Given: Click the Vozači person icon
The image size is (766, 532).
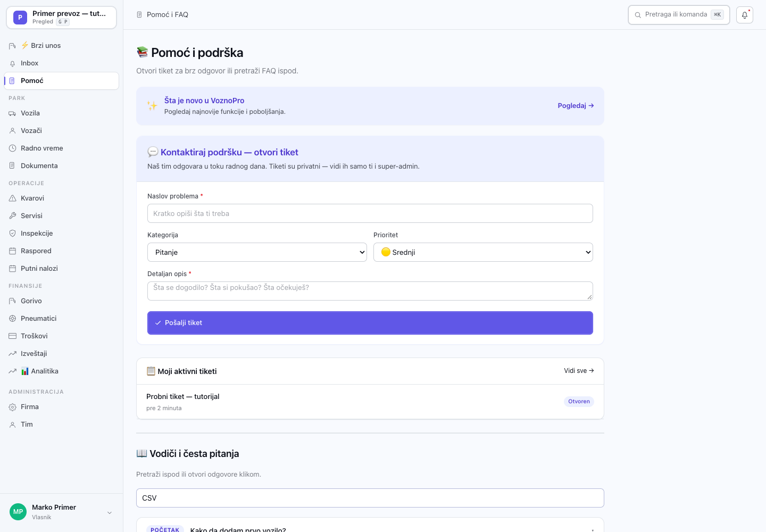Looking at the screenshot, I should pos(12,131).
